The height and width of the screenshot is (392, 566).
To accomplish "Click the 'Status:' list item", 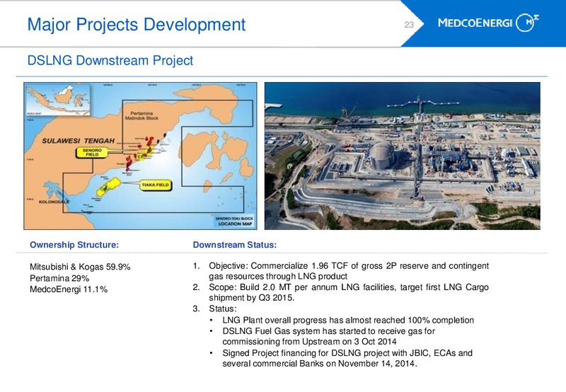I will (215, 309).
